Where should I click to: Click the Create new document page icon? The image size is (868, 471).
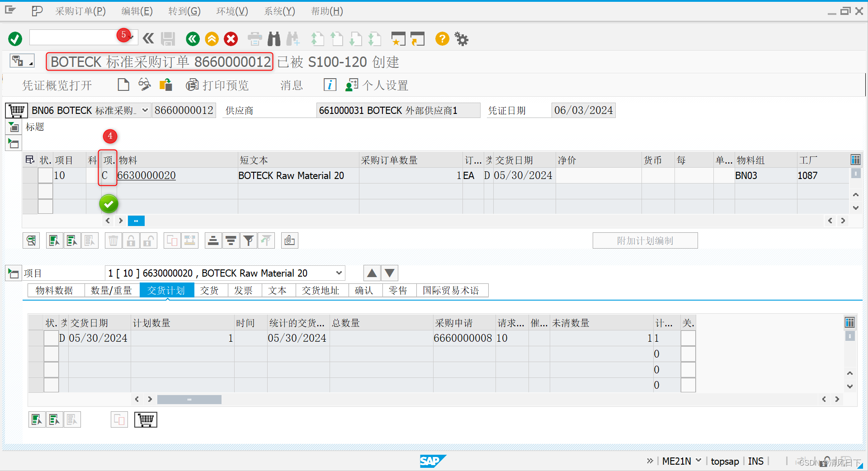point(123,85)
